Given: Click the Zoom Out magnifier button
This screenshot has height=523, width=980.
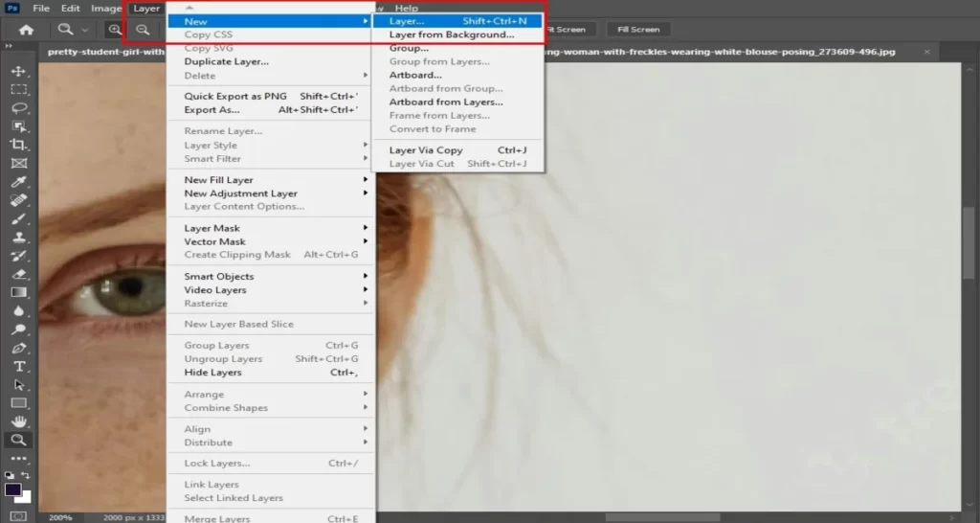Looking at the screenshot, I should (x=143, y=30).
